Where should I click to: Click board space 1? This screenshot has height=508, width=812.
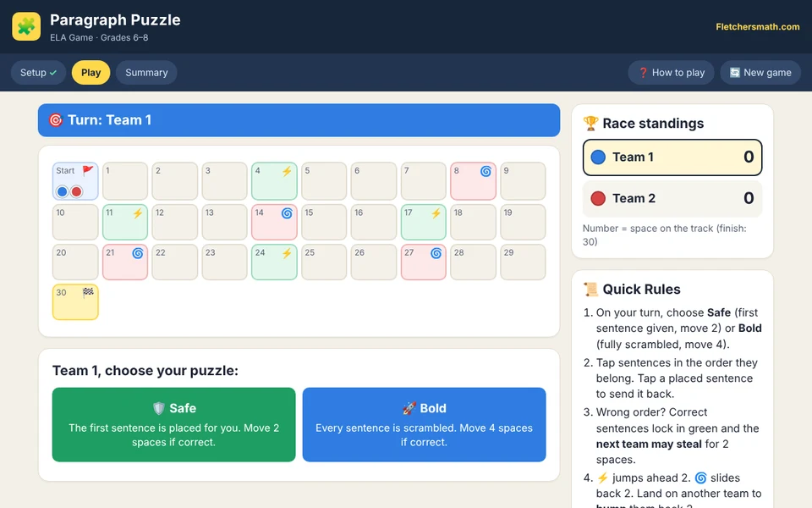click(125, 181)
